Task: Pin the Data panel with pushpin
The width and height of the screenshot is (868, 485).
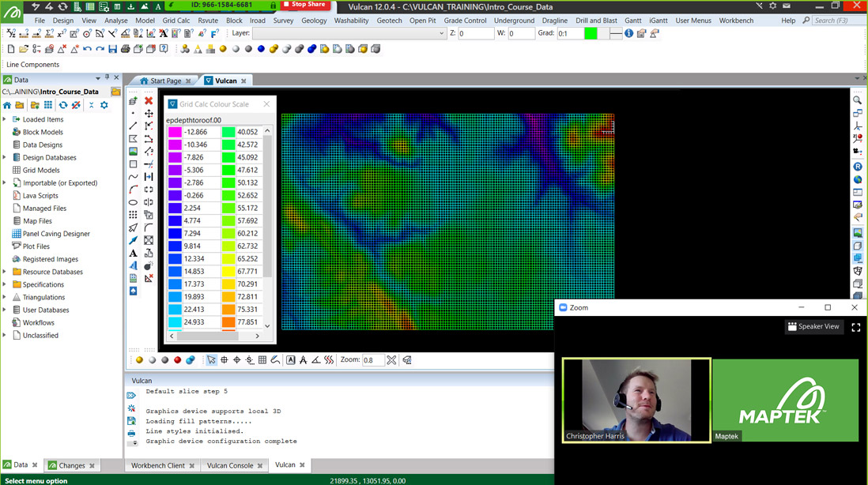Action: (108, 78)
